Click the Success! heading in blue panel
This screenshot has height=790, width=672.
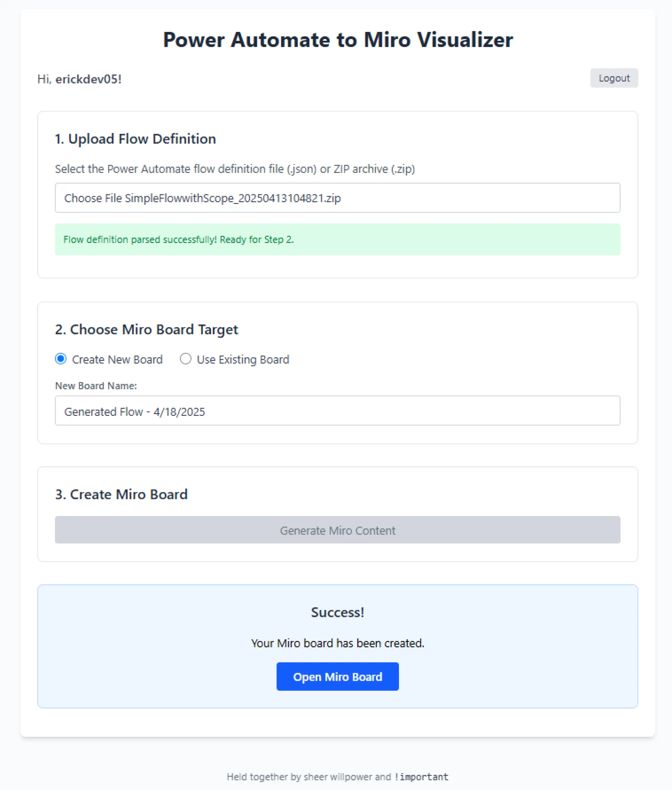coord(337,612)
